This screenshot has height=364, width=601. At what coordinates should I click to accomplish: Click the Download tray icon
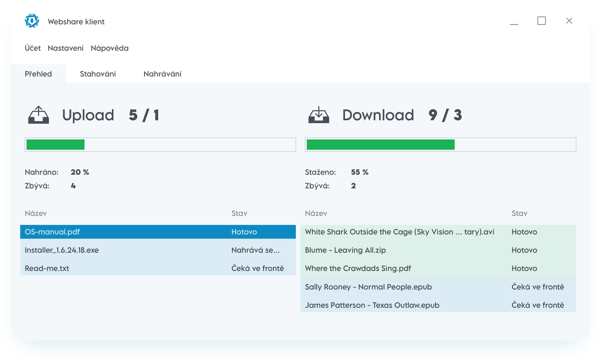(319, 115)
